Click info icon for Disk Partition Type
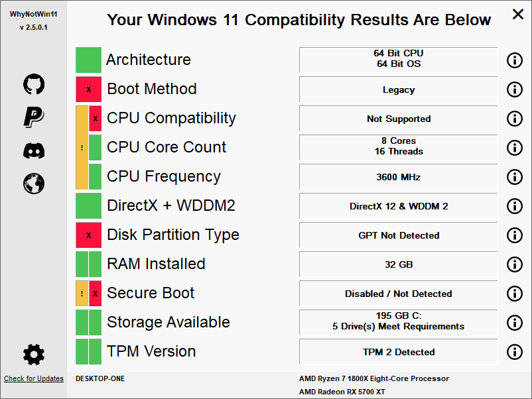 (515, 235)
